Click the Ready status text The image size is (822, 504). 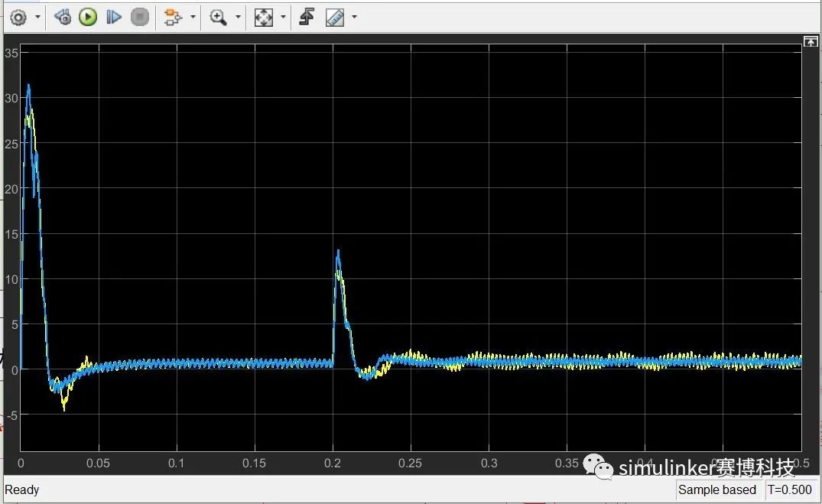pyautogui.click(x=22, y=489)
